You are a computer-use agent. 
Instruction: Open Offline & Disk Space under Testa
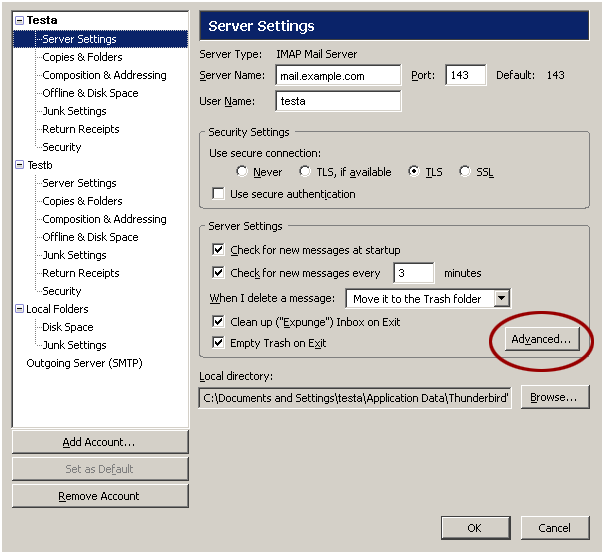(90, 93)
